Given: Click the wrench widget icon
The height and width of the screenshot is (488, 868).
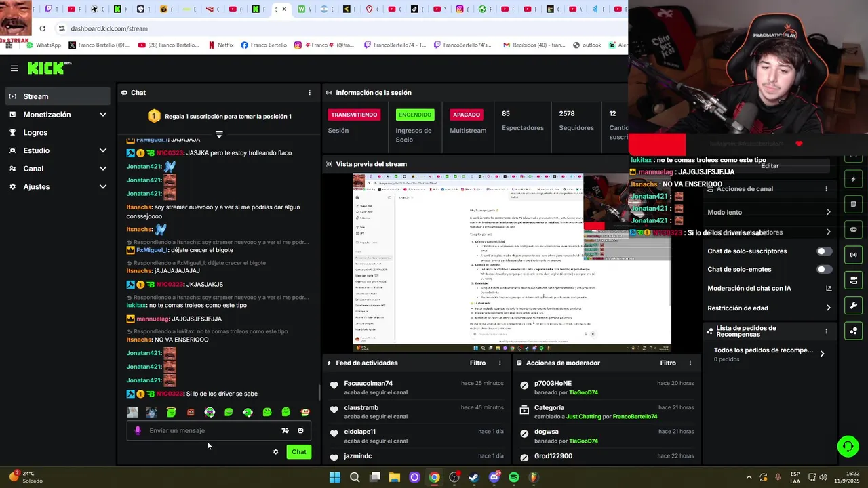Looking at the screenshot, I should tap(853, 306).
